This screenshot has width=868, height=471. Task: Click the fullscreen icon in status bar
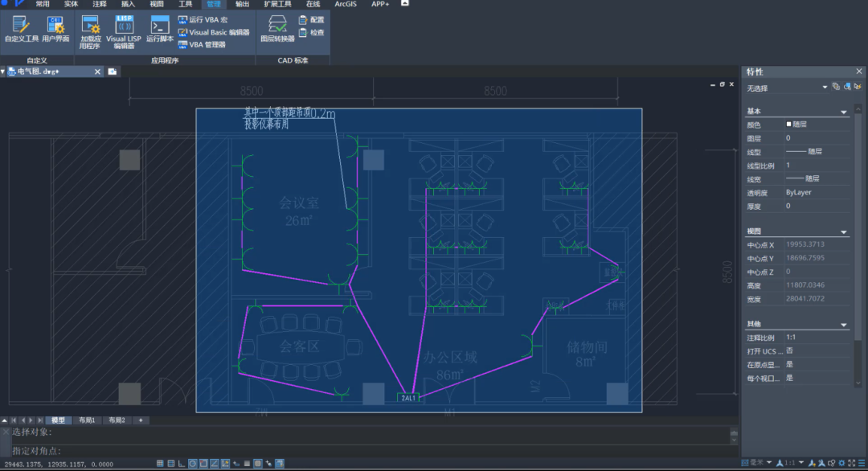coord(851,463)
